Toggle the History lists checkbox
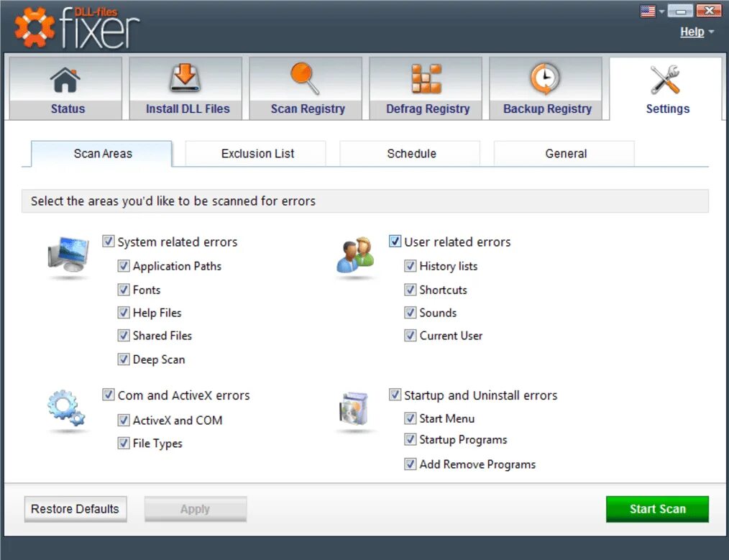729x560 pixels. coord(410,266)
